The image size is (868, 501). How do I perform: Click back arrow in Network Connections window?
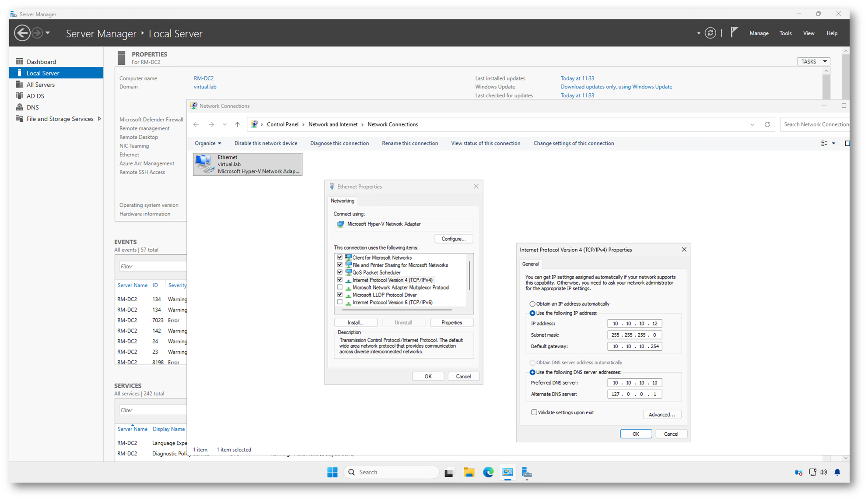196,124
